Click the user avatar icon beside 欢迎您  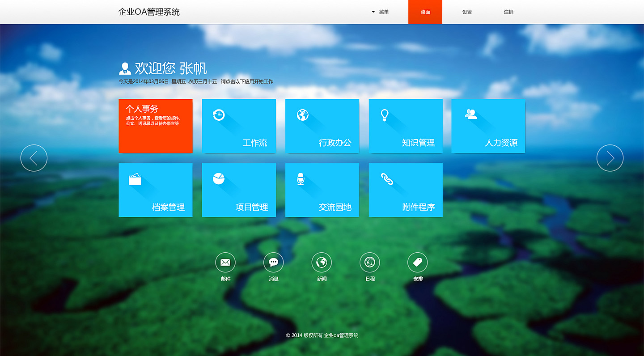(125, 68)
